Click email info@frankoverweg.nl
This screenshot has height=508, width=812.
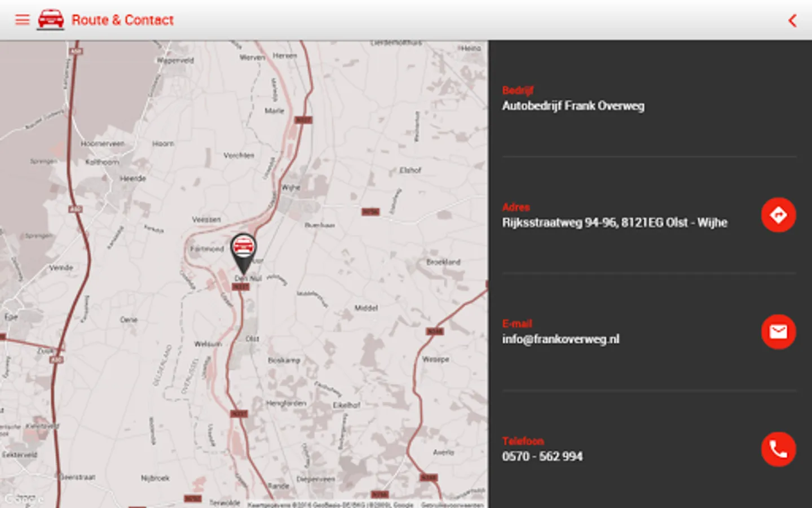coord(561,339)
